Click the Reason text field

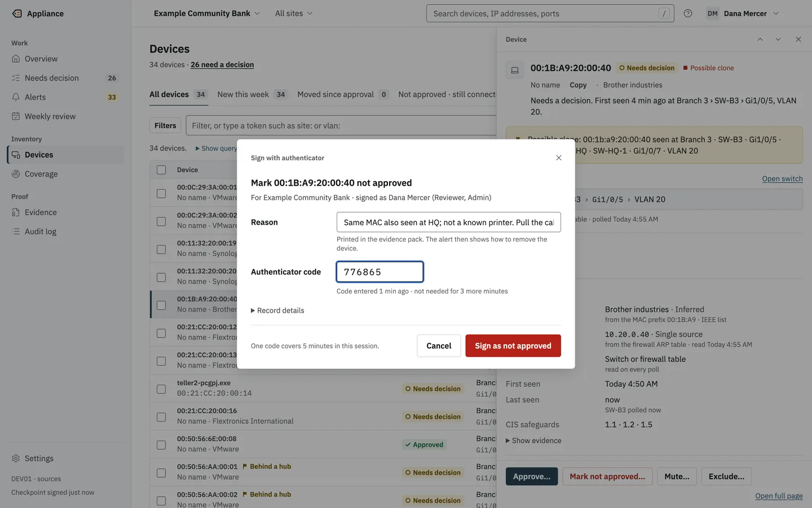click(449, 222)
